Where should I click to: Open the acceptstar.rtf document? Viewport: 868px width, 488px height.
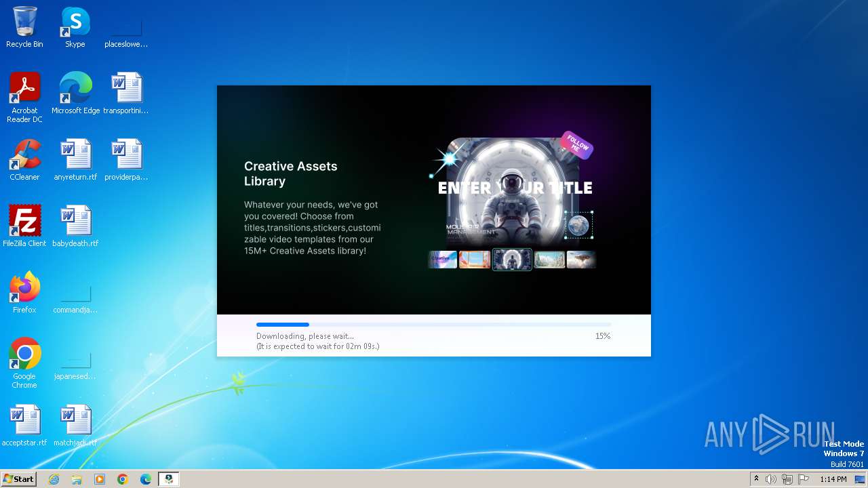24,426
